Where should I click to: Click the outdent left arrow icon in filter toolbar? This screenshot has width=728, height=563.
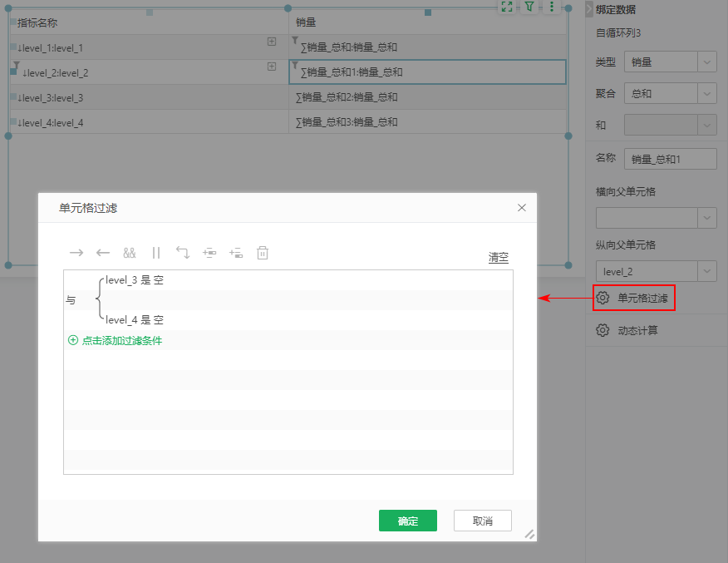pyautogui.click(x=102, y=253)
